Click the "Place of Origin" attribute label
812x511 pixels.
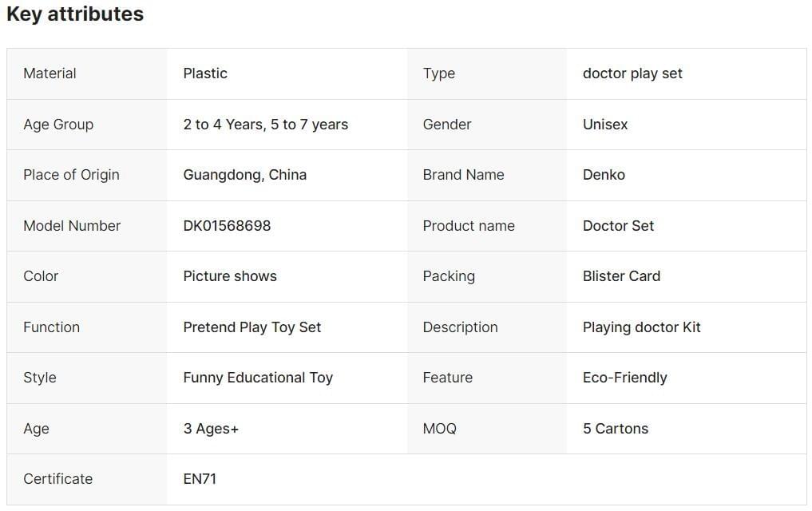coord(71,175)
